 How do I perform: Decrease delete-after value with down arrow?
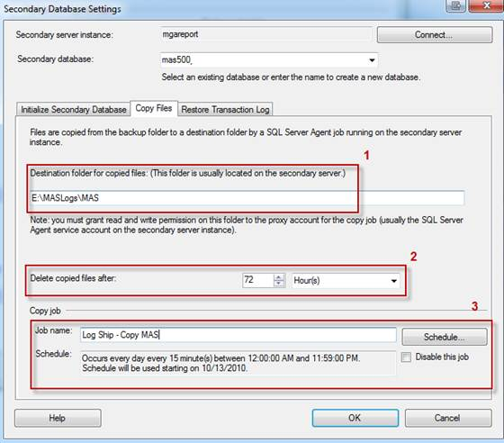tap(279, 284)
